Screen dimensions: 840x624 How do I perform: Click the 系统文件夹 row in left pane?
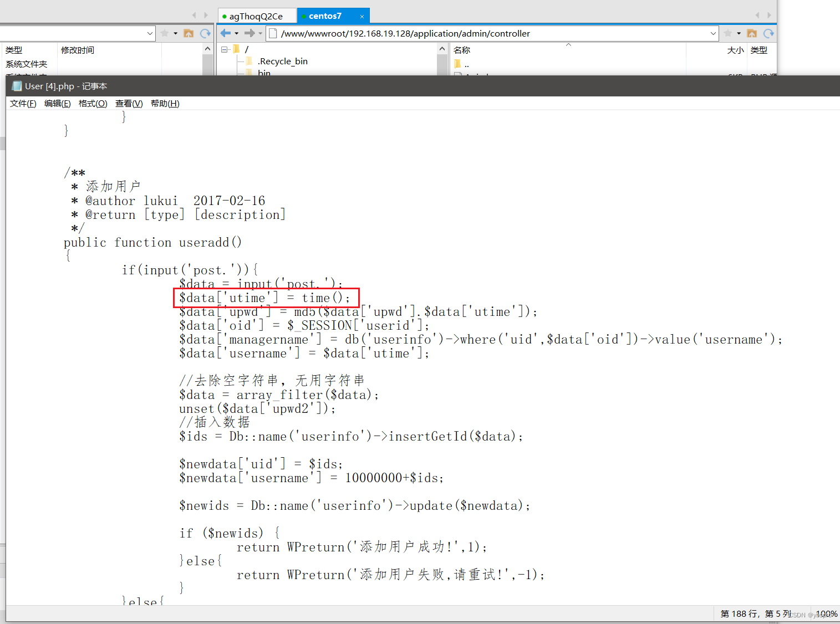(26, 64)
